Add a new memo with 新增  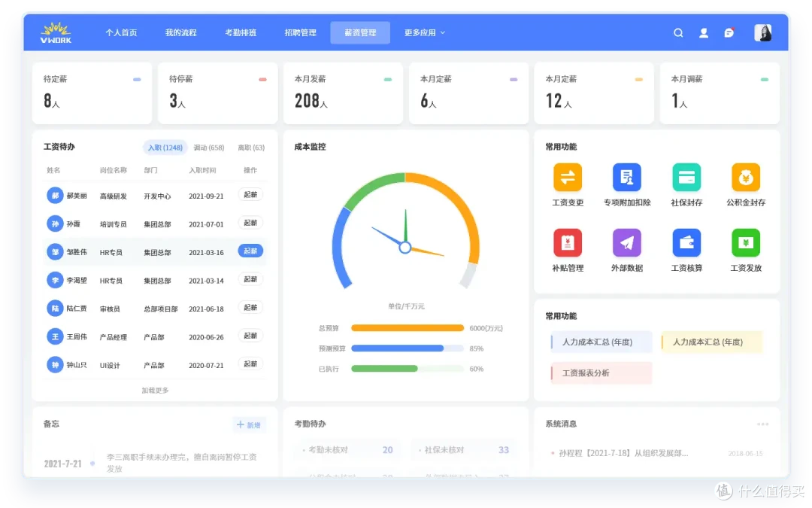249,424
